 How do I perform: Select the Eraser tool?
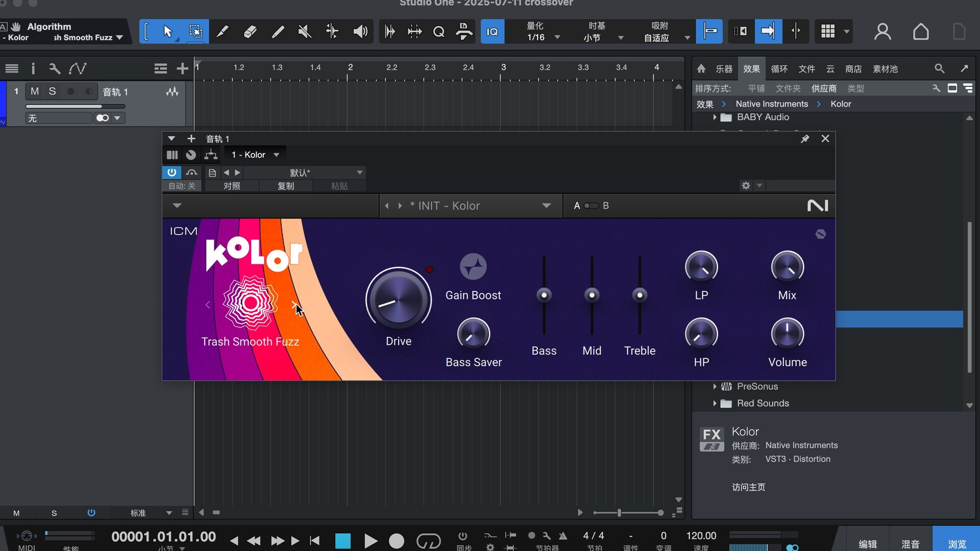(250, 32)
